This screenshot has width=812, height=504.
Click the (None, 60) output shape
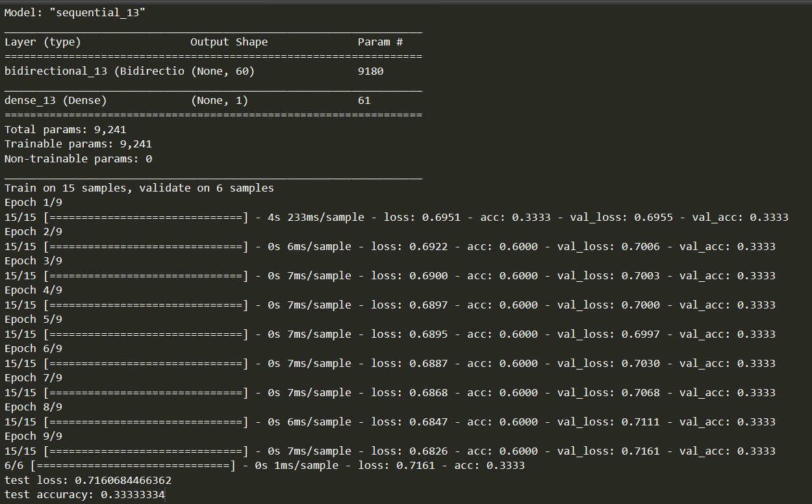[222, 71]
